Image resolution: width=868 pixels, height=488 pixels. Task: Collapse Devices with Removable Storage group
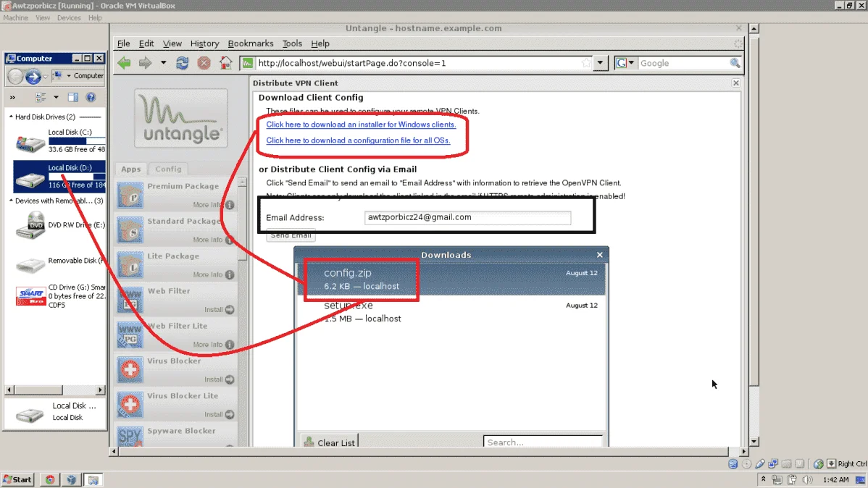pyautogui.click(x=11, y=201)
